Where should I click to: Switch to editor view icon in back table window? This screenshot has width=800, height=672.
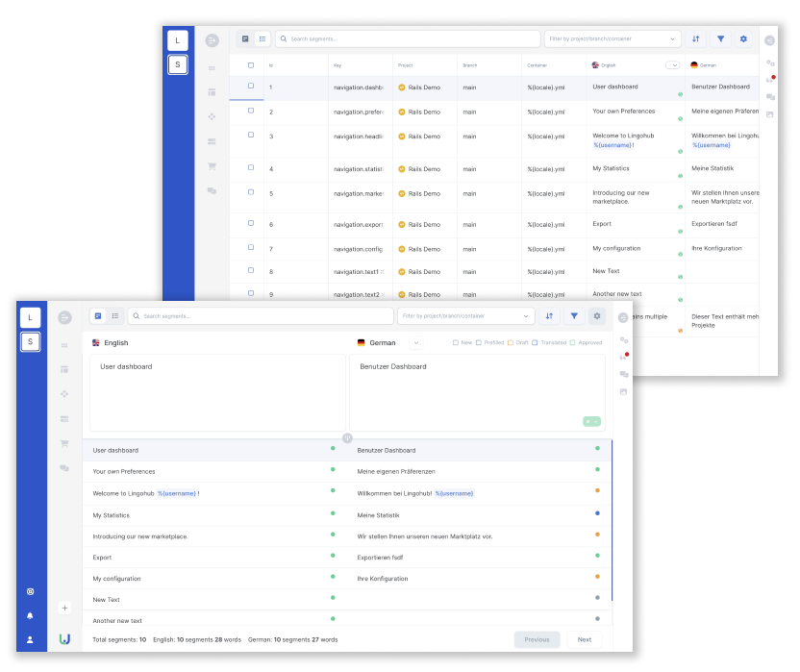tap(245, 38)
